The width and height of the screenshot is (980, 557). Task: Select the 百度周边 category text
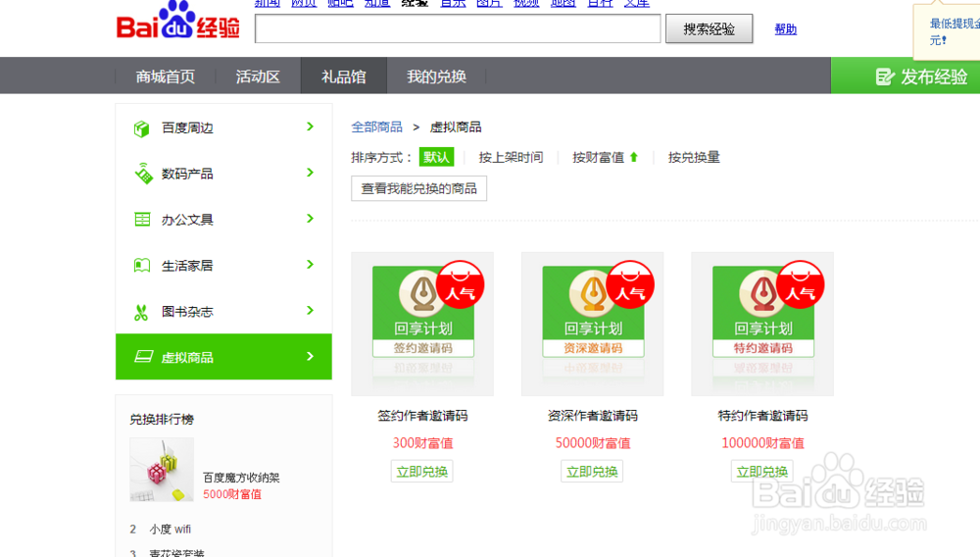[187, 128]
